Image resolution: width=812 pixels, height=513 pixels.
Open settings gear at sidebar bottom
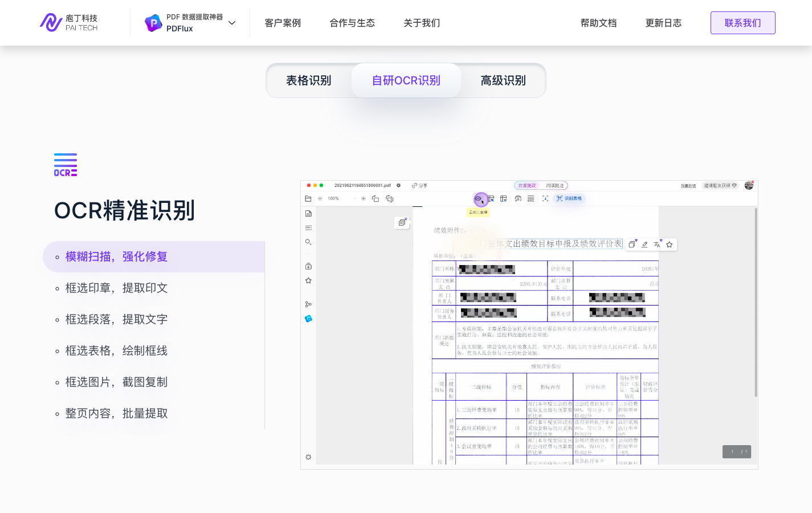(308, 457)
